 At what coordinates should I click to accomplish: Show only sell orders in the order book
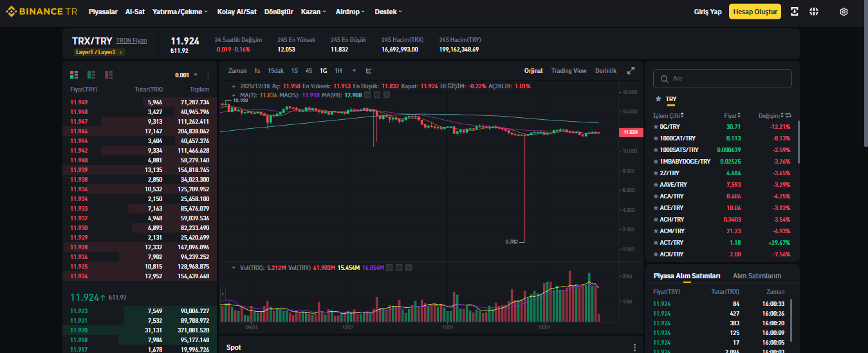click(x=109, y=75)
